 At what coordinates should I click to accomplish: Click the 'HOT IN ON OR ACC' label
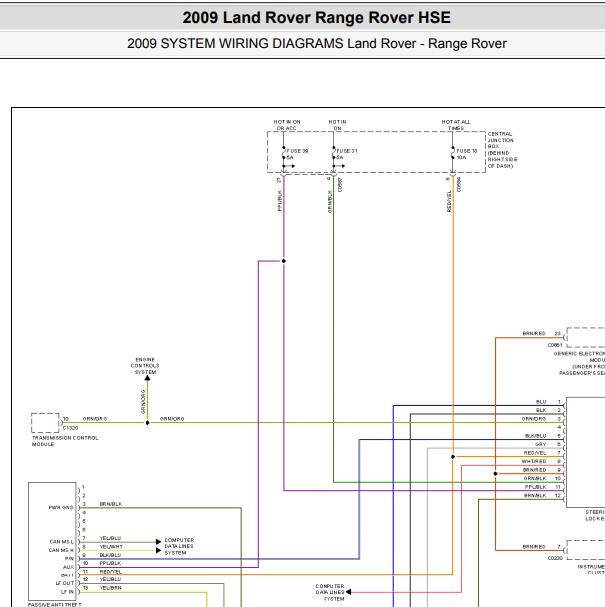[x=287, y=125]
